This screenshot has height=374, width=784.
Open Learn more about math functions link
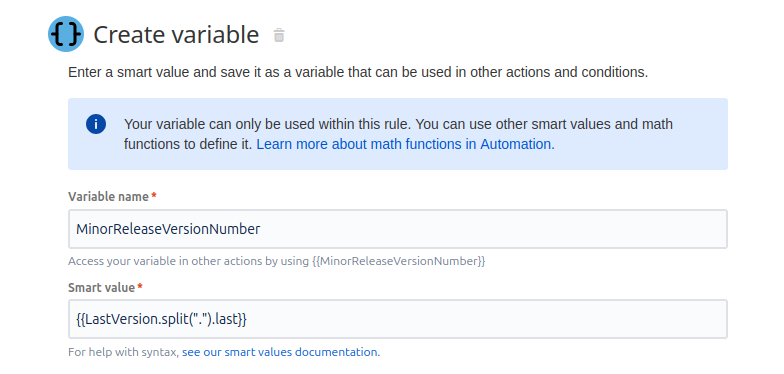coord(406,144)
